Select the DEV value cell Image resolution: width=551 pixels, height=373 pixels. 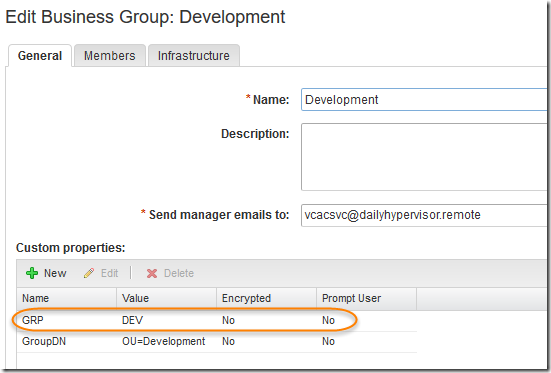click(132, 320)
